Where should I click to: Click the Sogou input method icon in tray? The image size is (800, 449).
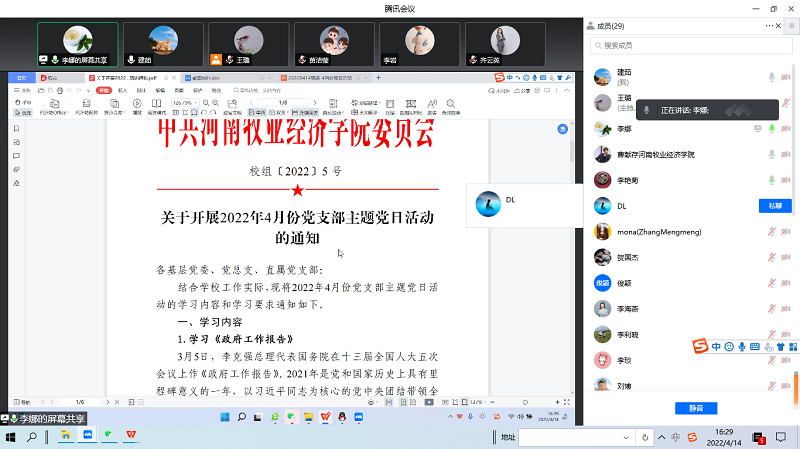pyautogui.click(x=692, y=437)
